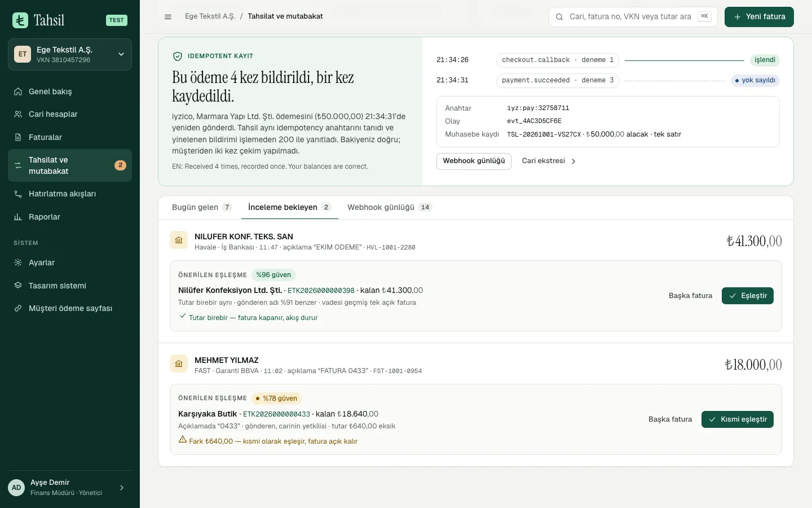Click the shield icon by IDEMPOTENT KAYIT
812x508 pixels.
[x=178, y=56]
